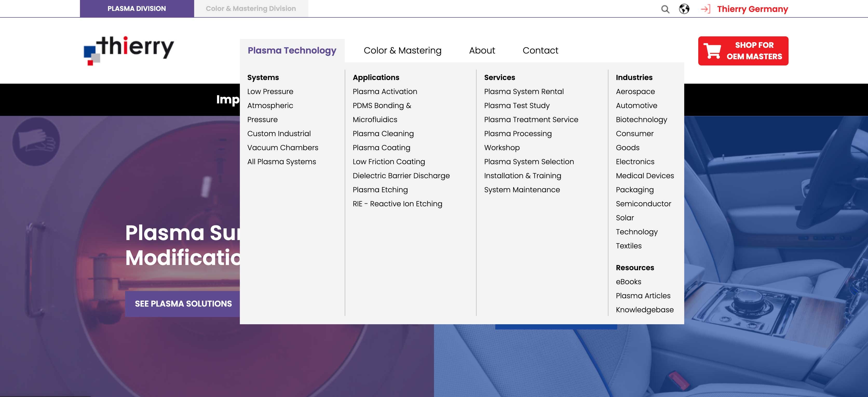The width and height of the screenshot is (868, 397).
Task: Switch to PLASMA DIVISION tab
Action: (x=137, y=8)
